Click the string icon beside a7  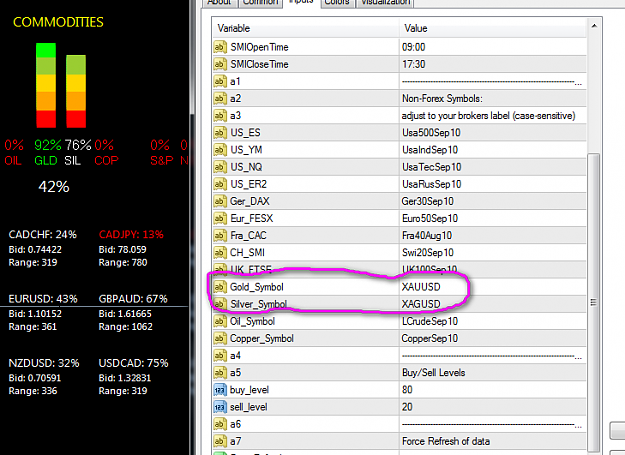point(220,441)
